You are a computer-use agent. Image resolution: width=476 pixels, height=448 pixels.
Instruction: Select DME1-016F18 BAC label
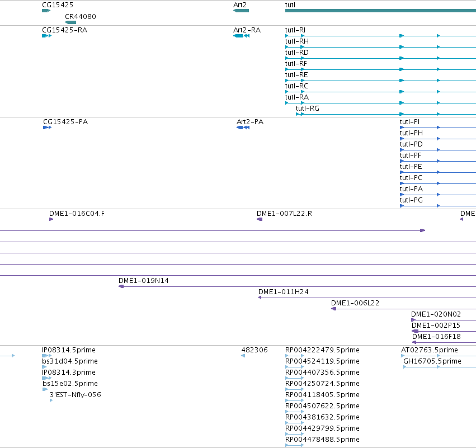(436, 337)
